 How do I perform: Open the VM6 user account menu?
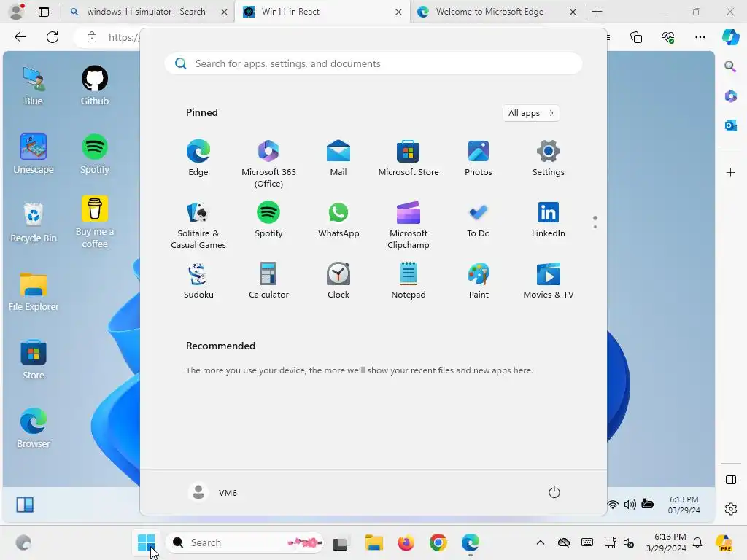[212, 492]
